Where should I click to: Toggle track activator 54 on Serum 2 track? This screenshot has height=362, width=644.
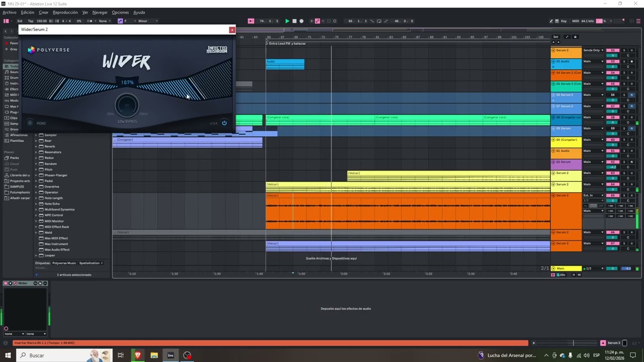coord(613,73)
